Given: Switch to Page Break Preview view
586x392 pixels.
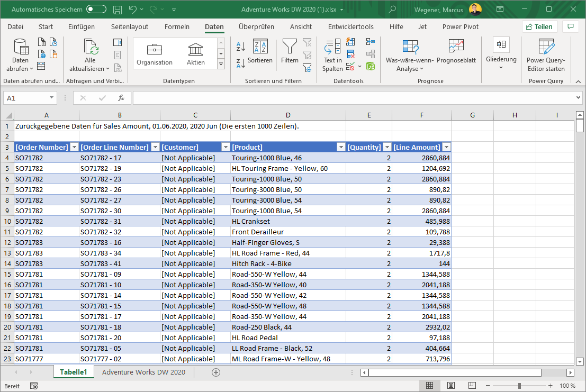Looking at the screenshot, I should click(472, 386).
